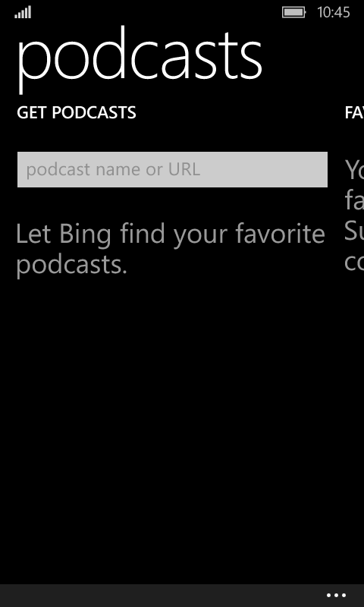Tap the cut-off fa text at right edge

[x=354, y=200]
